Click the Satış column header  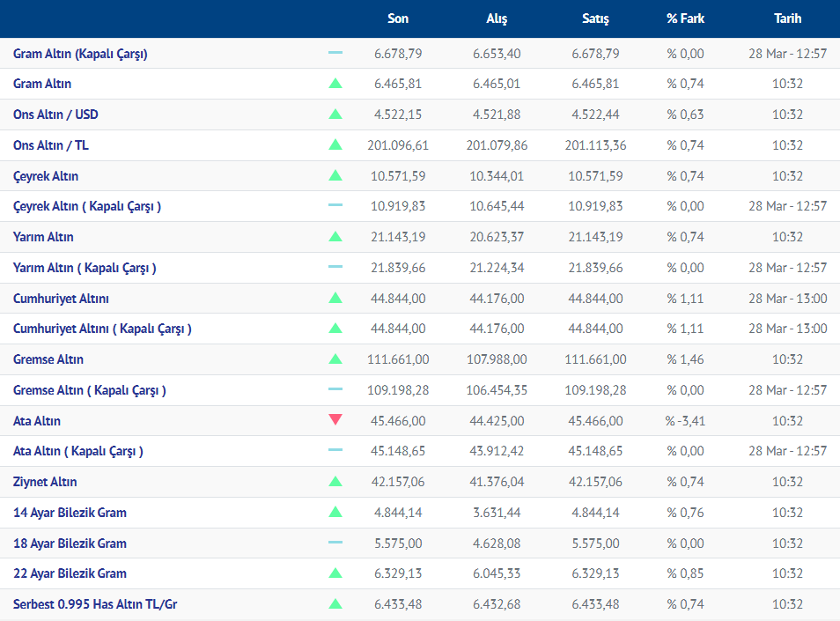click(595, 18)
